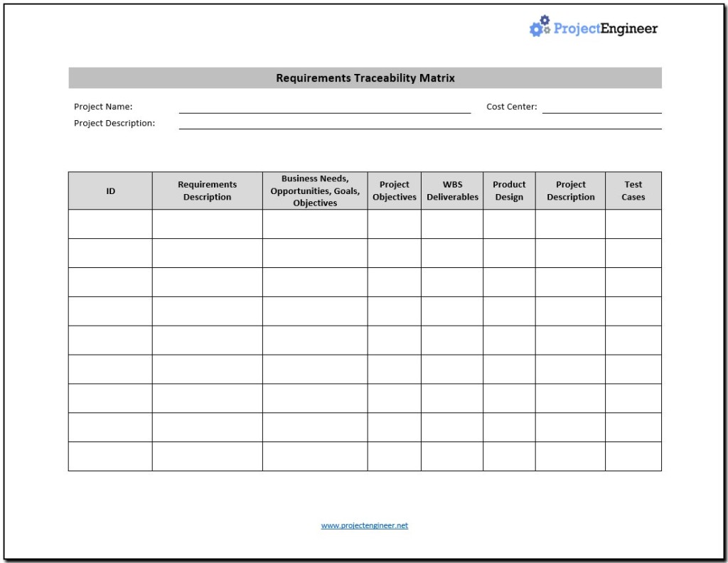728x563 pixels.
Task: Click the small dark gear above the logo
Action: click(544, 21)
